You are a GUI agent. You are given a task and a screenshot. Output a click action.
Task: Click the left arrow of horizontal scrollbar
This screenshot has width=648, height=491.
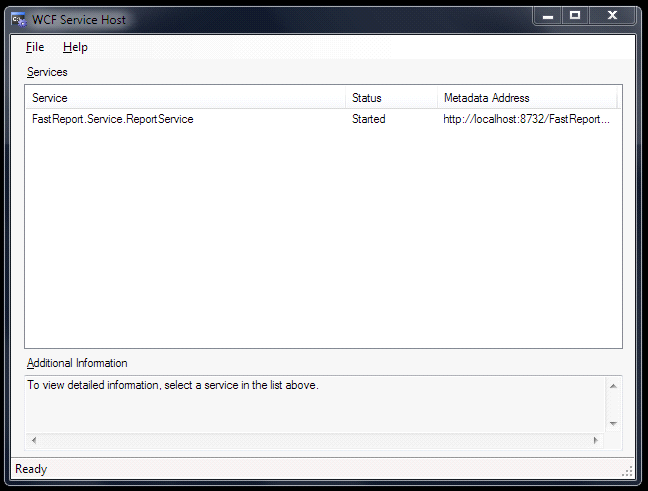pyautogui.click(x=34, y=441)
